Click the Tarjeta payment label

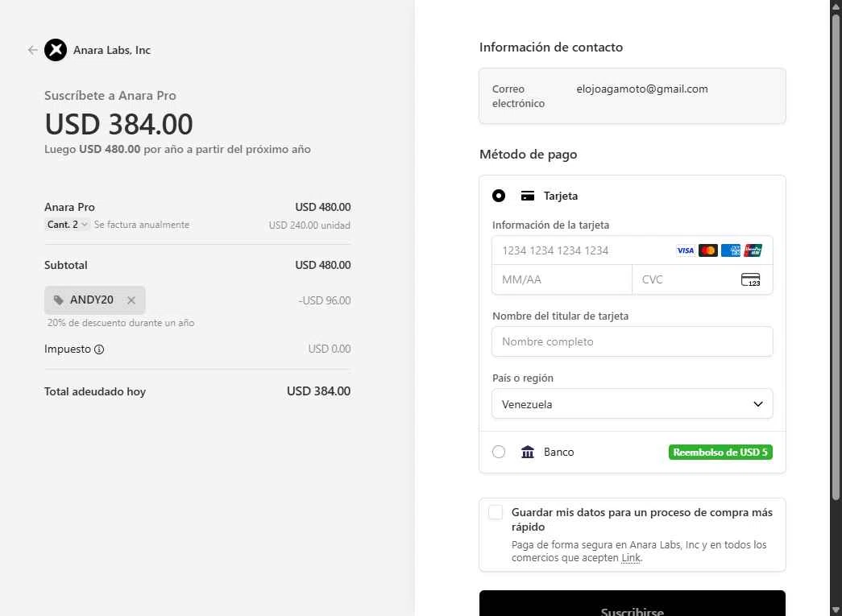point(561,196)
